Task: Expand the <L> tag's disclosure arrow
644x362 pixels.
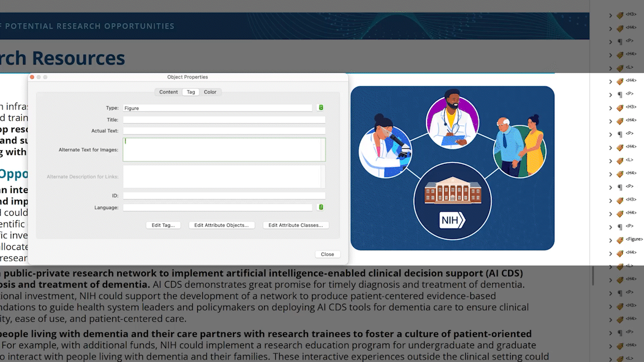Action: click(x=609, y=67)
